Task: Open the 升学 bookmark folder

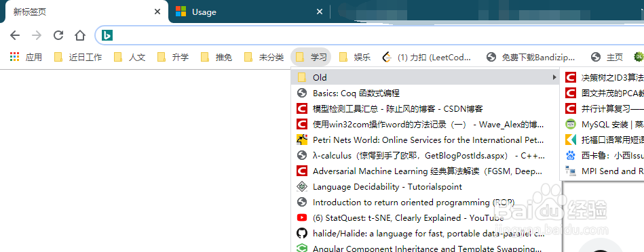Action: 173,57
